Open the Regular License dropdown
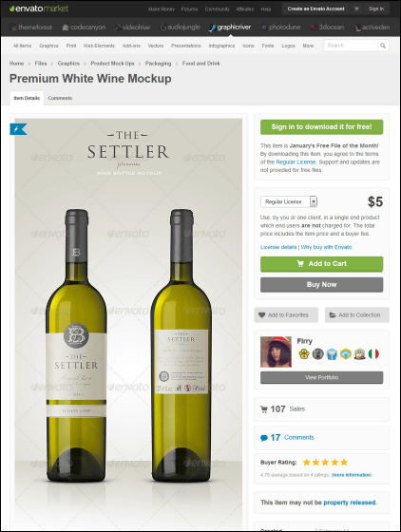The height and width of the screenshot is (532, 401). (289, 201)
